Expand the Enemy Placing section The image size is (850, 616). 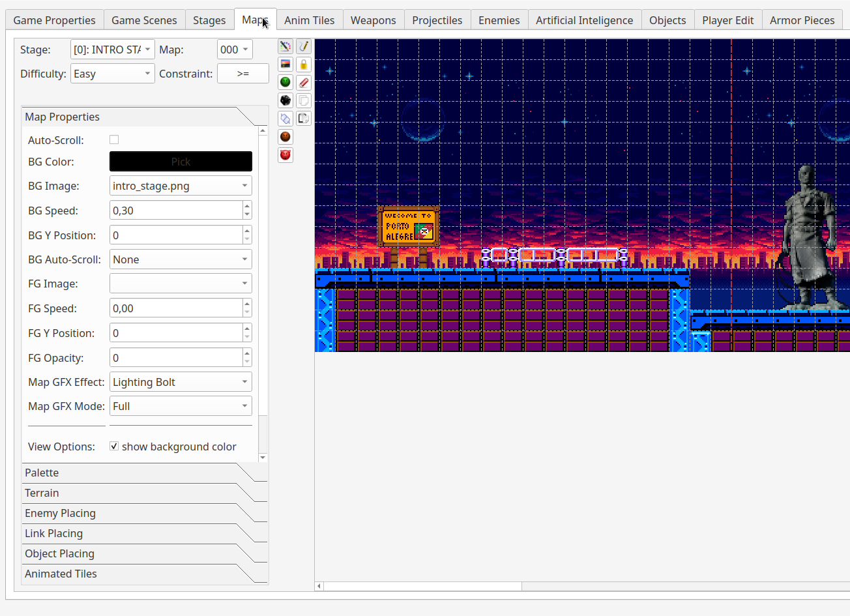pyautogui.click(x=60, y=513)
